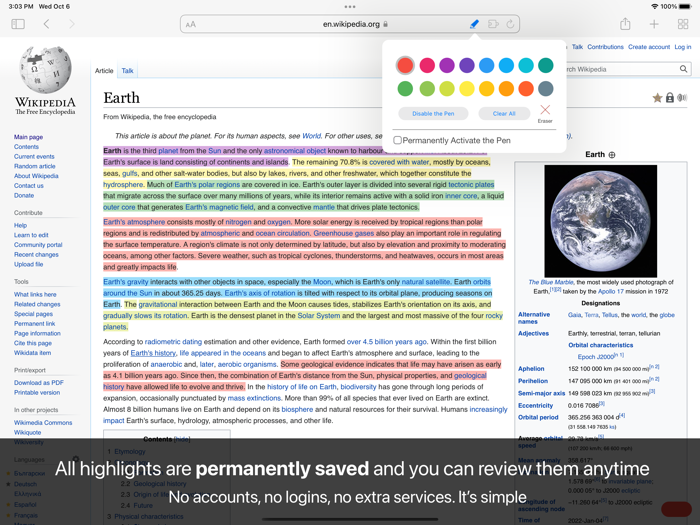Toggle the Safari sidebar icon

(x=18, y=24)
